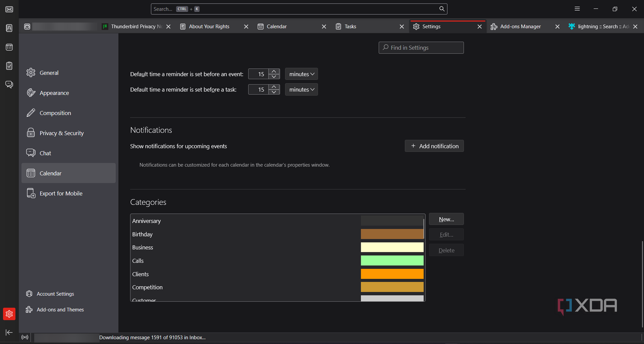Open the Mail space icon
Screen dimensions: 644x344
pos(9,9)
